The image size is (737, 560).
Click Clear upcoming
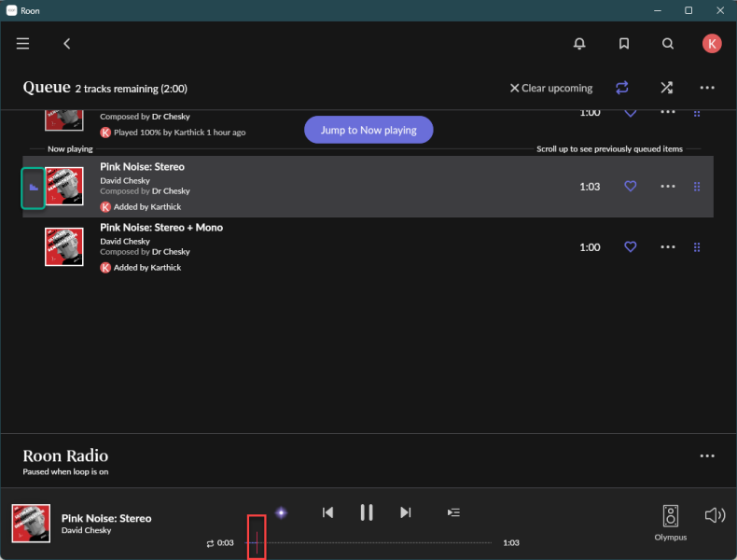550,89
